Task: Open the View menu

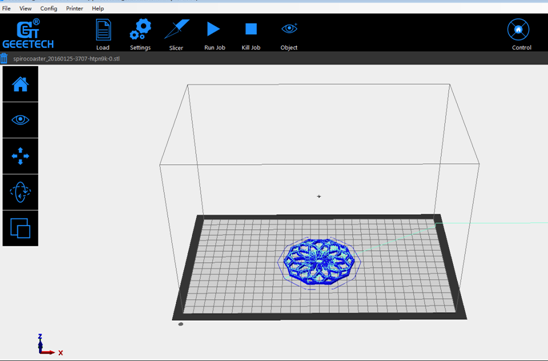Action: pos(26,8)
